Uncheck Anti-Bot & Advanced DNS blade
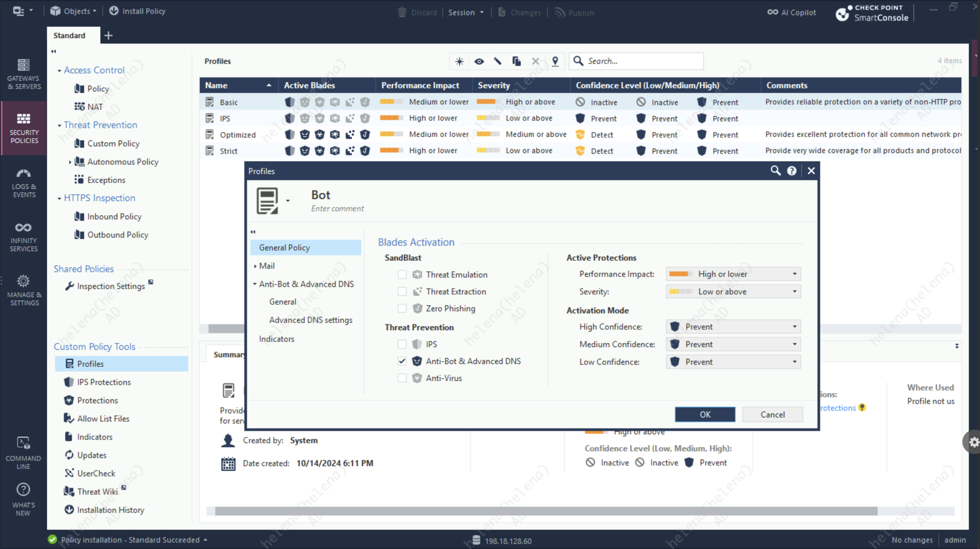 click(402, 361)
